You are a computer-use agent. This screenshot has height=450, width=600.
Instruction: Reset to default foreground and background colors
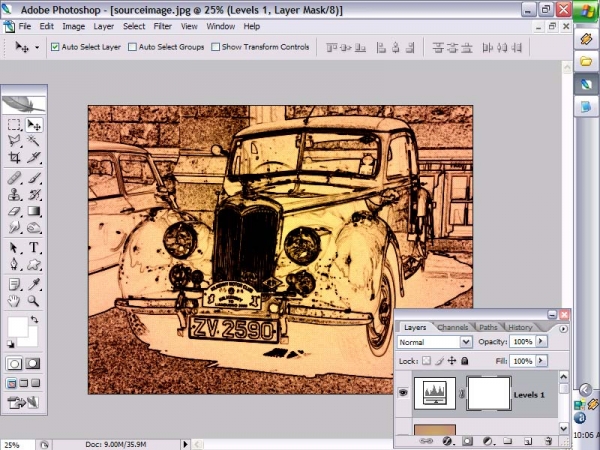tap(11, 344)
